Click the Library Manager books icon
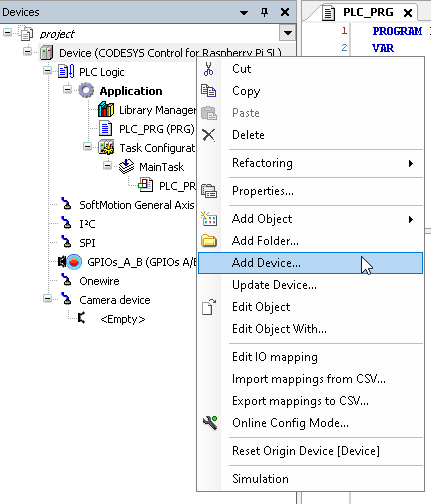Screen dimensions: 431x504 (106, 110)
